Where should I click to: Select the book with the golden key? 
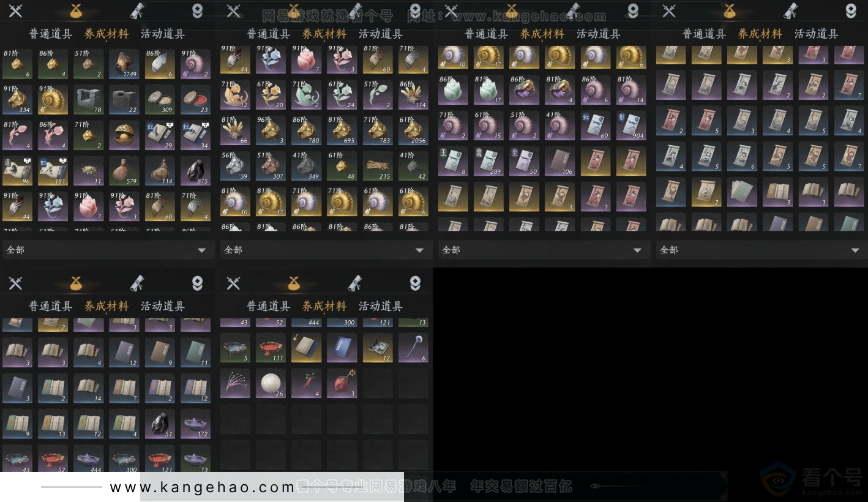coord(306,348)
